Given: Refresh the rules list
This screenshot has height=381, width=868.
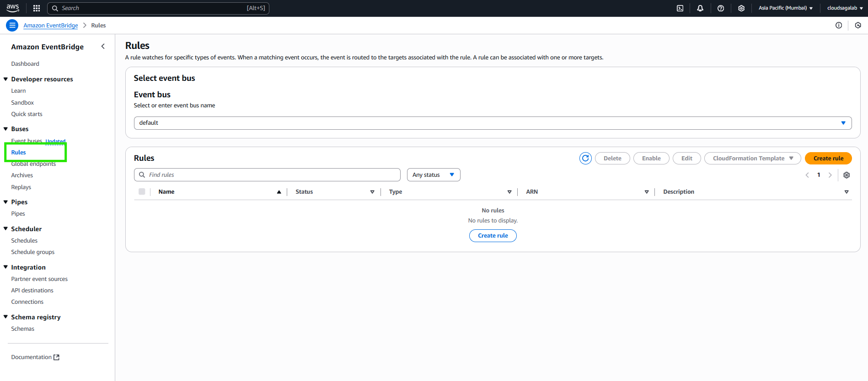Looking at the screenshot, I should 585,158.
